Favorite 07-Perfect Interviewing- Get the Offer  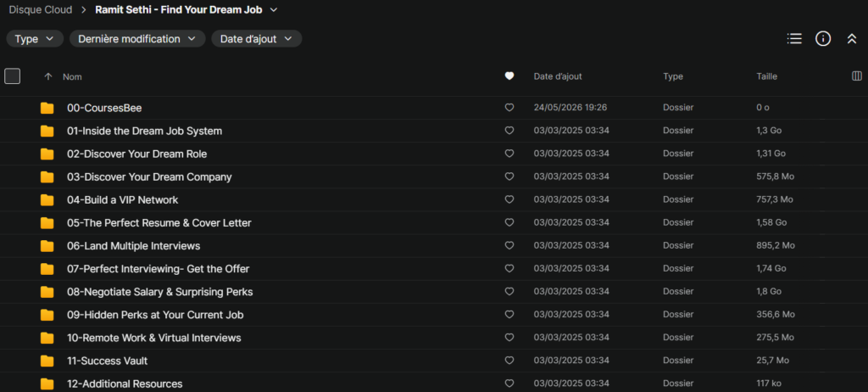click(509, 268)
